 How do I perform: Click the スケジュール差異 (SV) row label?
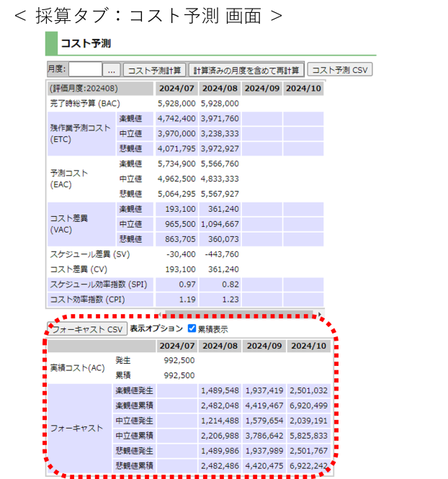tap(90, 254)
